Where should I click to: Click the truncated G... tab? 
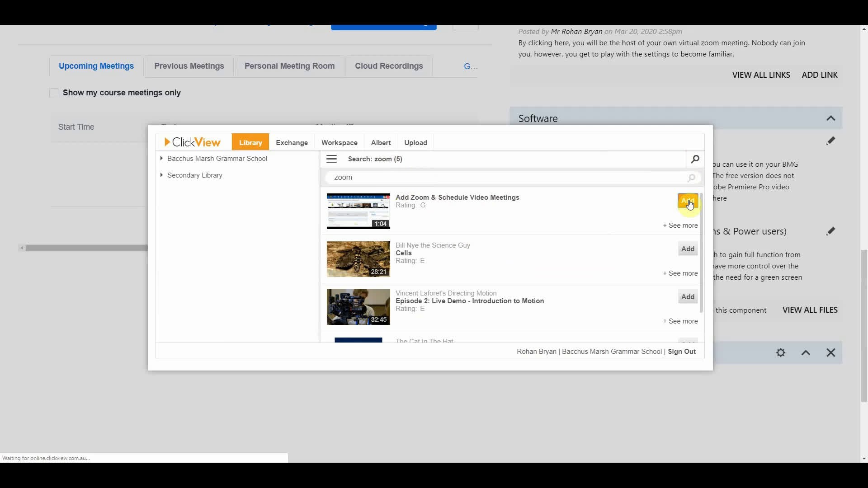click(x=470, y=66)
